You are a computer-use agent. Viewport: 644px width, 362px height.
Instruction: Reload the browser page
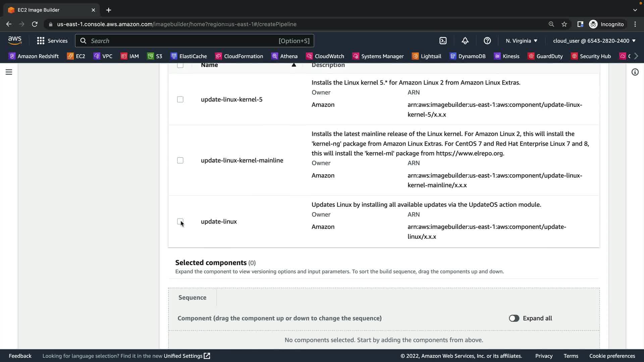pos(35,24)
